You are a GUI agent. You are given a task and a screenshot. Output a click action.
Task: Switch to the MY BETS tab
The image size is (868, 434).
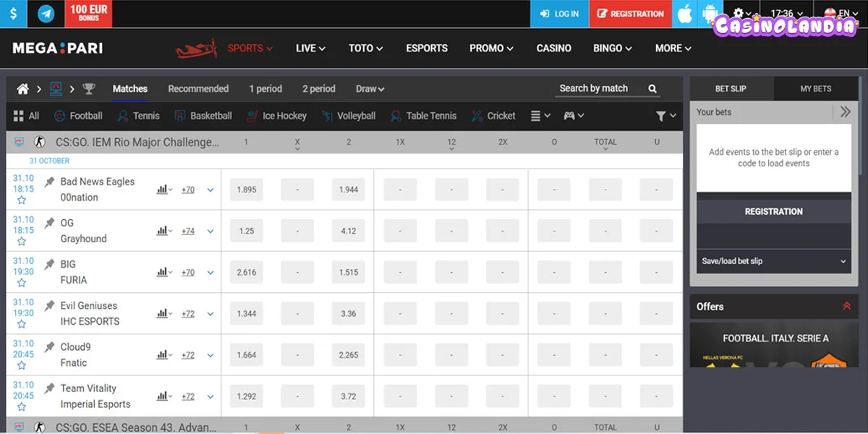pyautogui.click(x=815, y=88)
